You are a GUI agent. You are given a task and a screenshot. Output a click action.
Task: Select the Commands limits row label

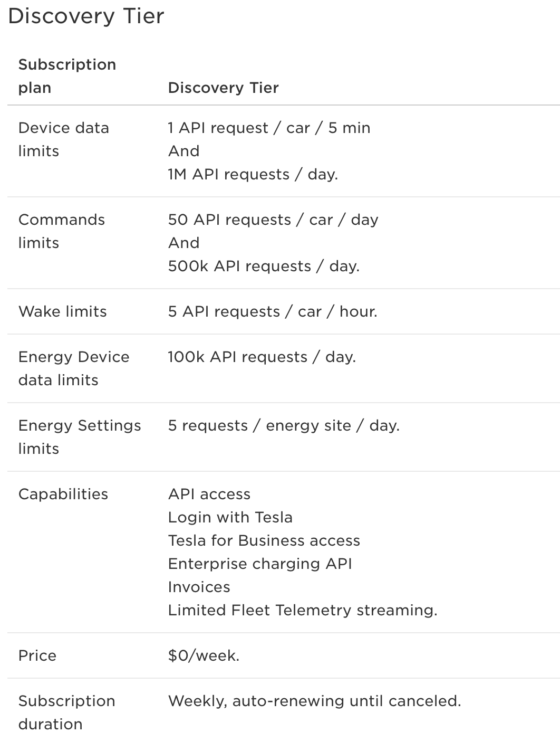(x=61, y=231)
